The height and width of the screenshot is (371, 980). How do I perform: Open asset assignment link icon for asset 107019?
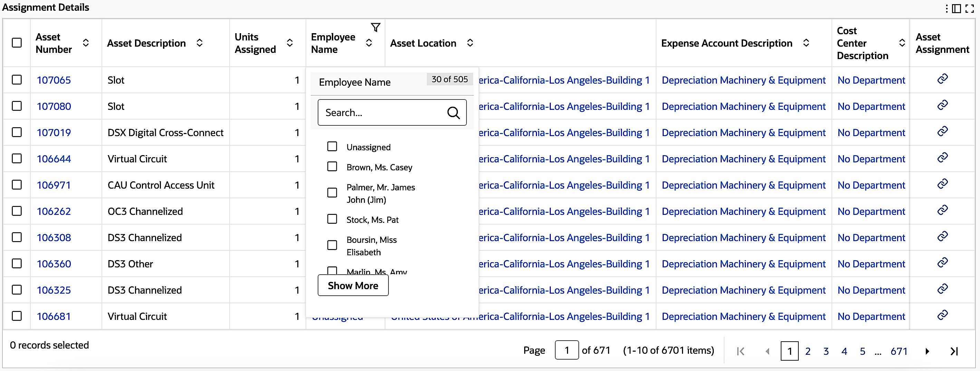pyautogui.click(x=942, y=131)
